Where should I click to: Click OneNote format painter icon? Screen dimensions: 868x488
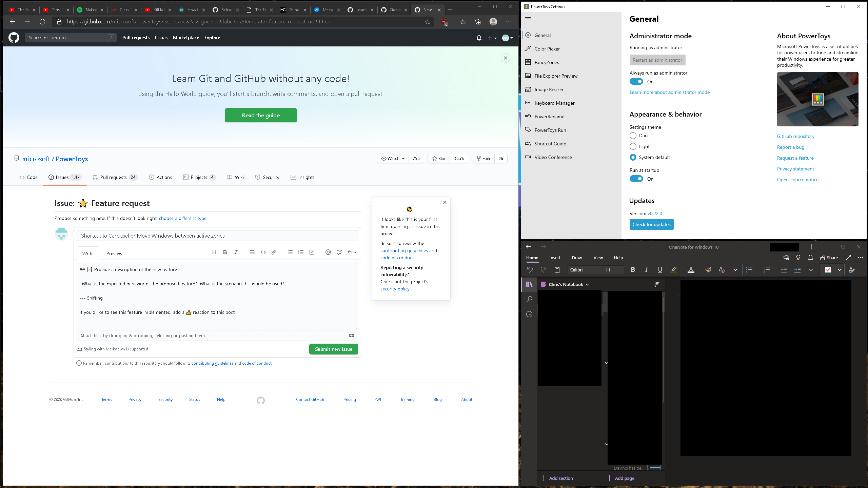708,270
